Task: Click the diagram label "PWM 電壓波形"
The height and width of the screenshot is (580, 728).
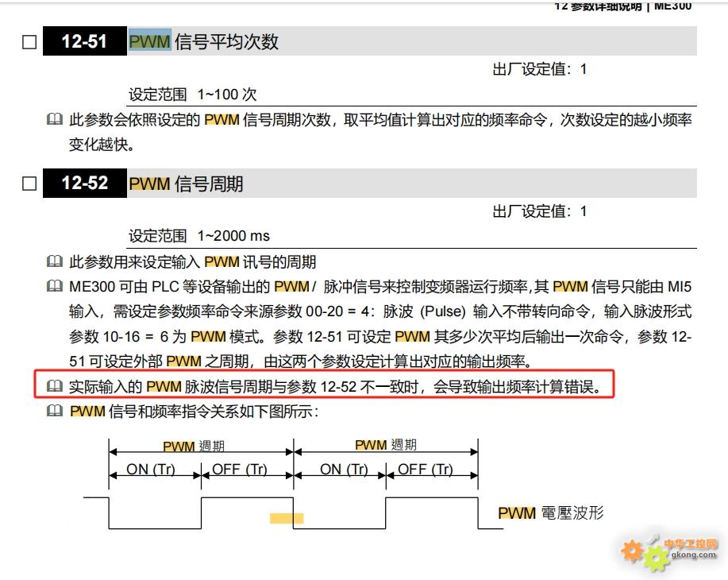Action: coord(551,513)
